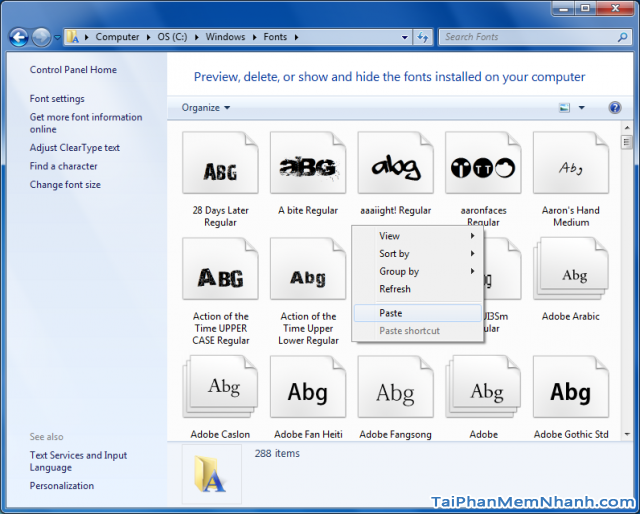Select the Adobe Gothic Std font icon
Viewport: 640px width, 514px height.
(571, 387)
